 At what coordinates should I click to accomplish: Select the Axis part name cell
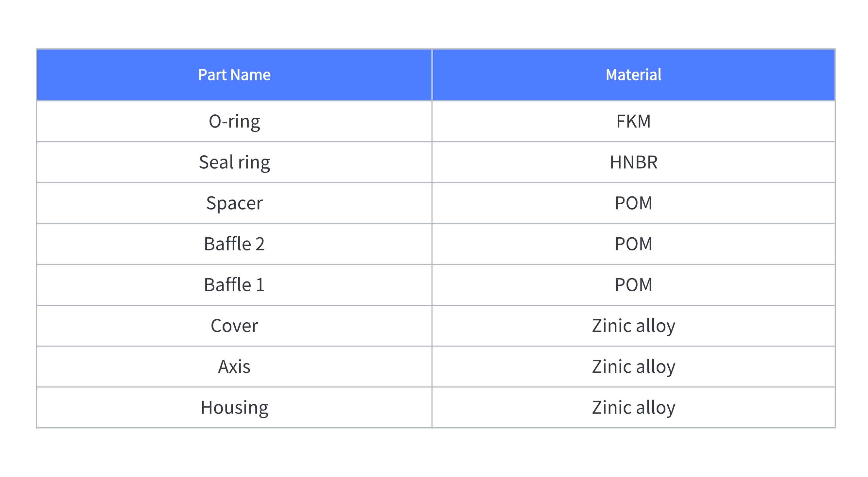234,366
